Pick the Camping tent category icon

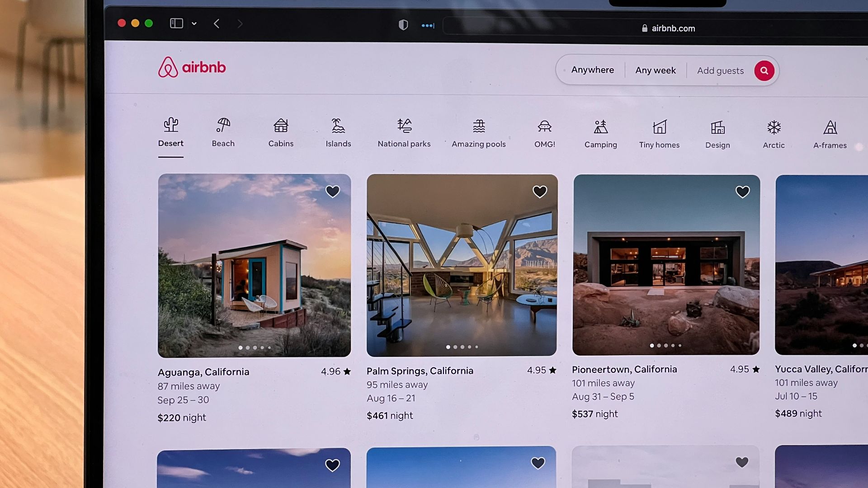600,127
